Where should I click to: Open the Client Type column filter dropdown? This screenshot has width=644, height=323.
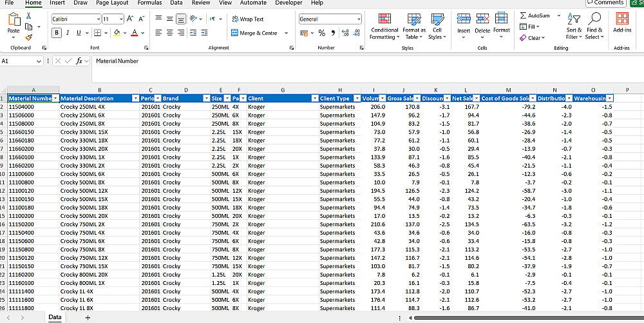[x=357, y=99]
